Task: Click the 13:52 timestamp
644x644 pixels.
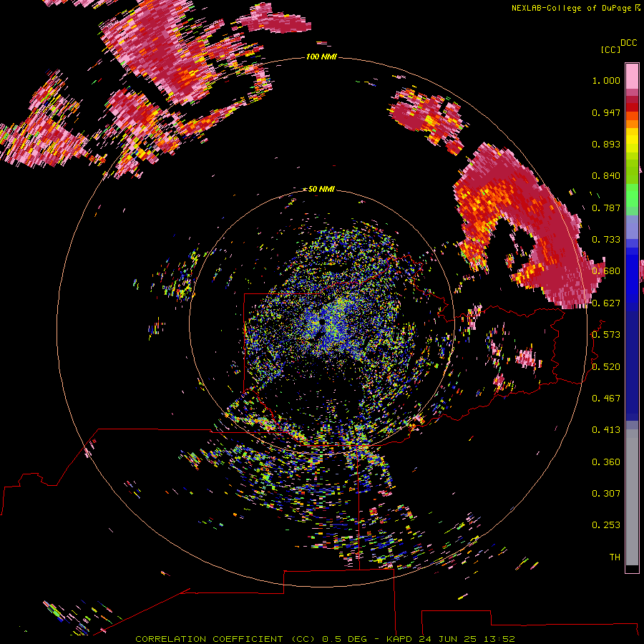Action: [x=499, y=639]
